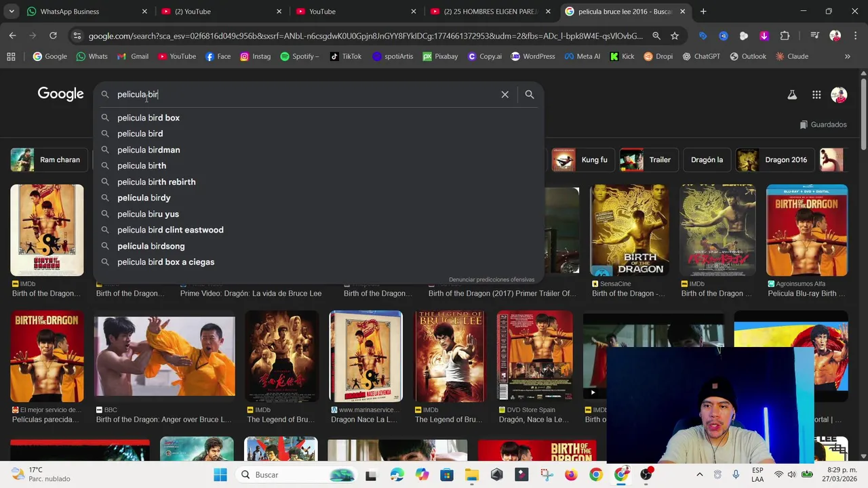Filter images by Dragón la chip
The image size is (868, 488).
(x=707, y=160)
